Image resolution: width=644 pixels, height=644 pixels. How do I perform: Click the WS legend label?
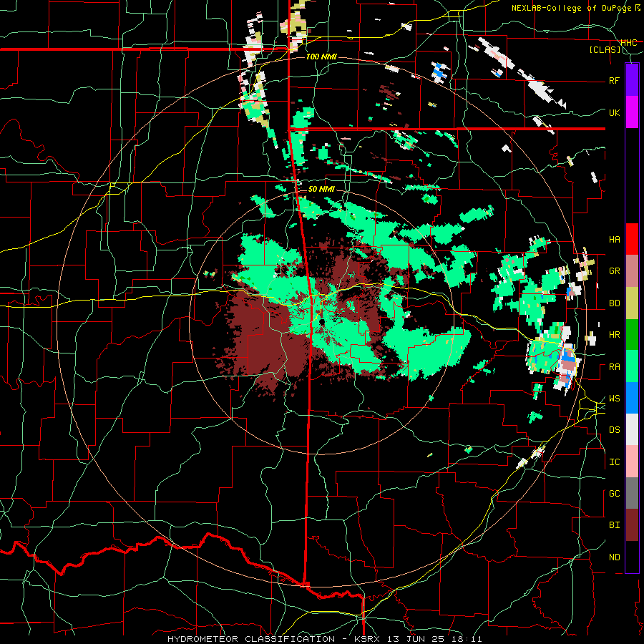pyautogui.click(x=614, y=399)
